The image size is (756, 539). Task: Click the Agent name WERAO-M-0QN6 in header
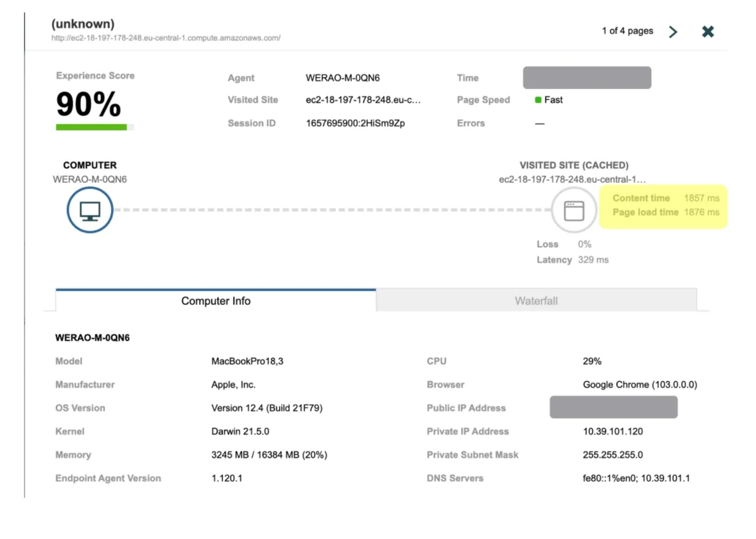pos(343,78)
